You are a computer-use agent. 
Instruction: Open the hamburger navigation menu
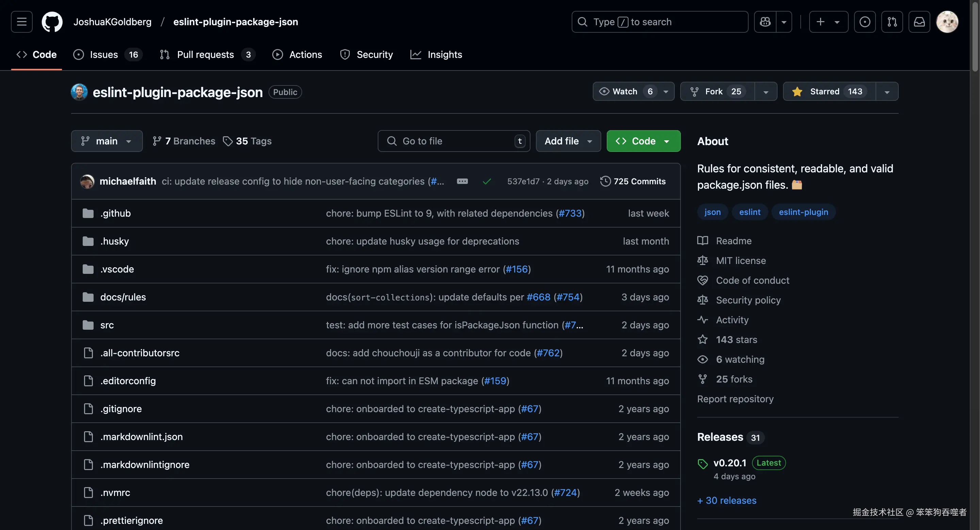click(x=22, y=22)
